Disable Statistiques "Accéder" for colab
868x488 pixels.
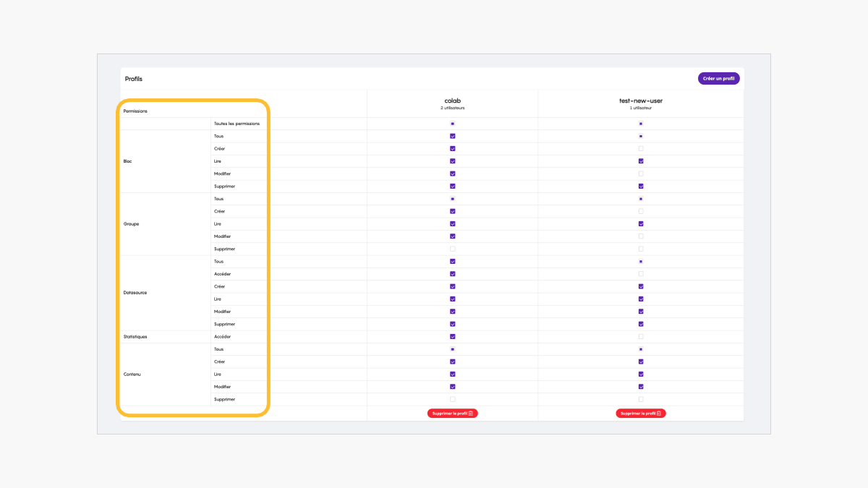click(x=453, y=336)
